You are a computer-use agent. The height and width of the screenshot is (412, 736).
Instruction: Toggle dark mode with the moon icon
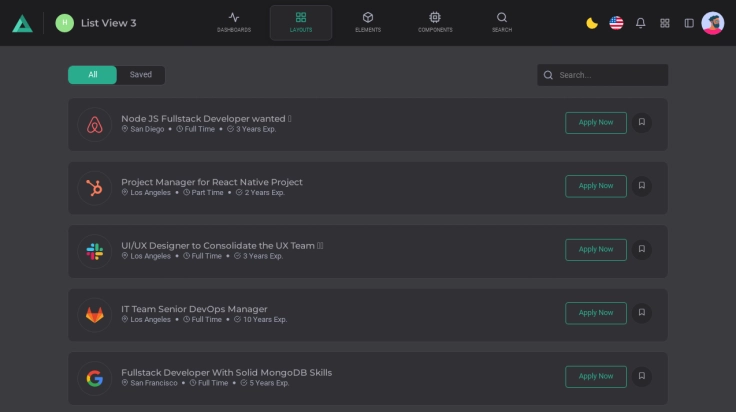(x=592, y=23)
